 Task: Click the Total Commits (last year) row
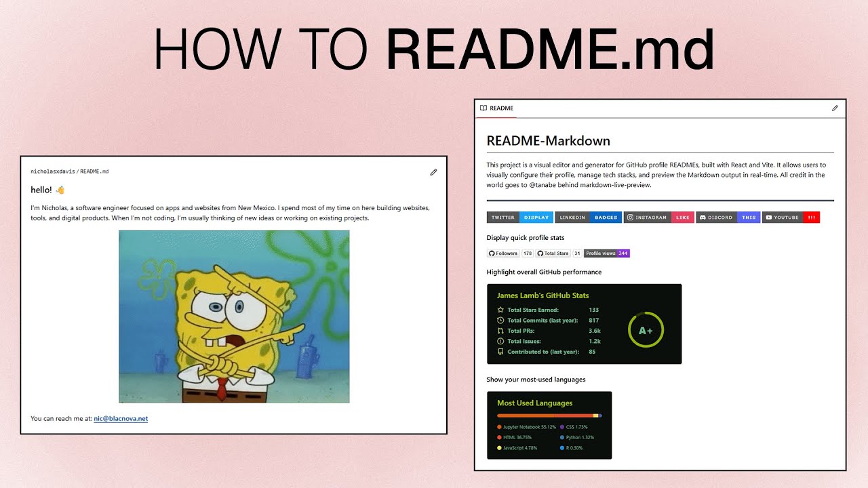548,321
